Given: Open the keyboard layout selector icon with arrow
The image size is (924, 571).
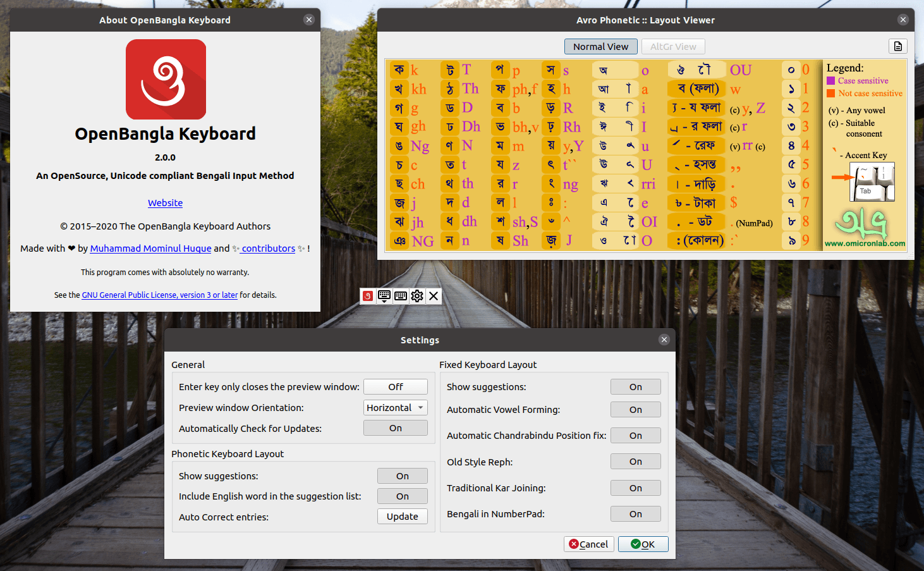Looking at the screenshot, I should tap(384, 296).
